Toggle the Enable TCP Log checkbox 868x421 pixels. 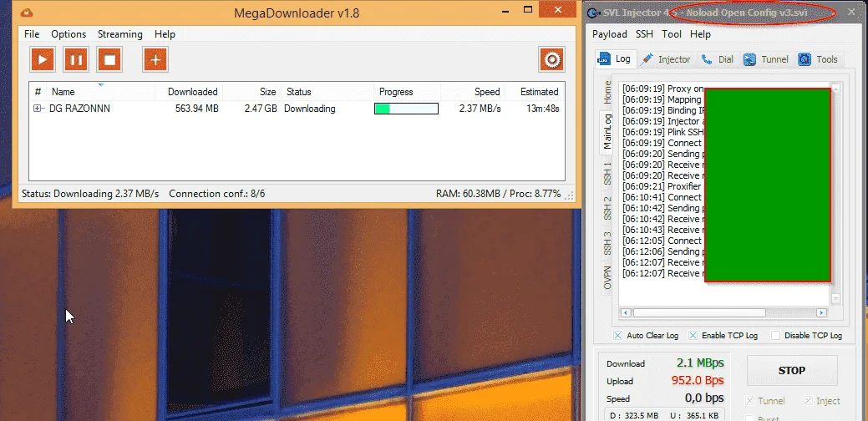[x=693, y=336]
